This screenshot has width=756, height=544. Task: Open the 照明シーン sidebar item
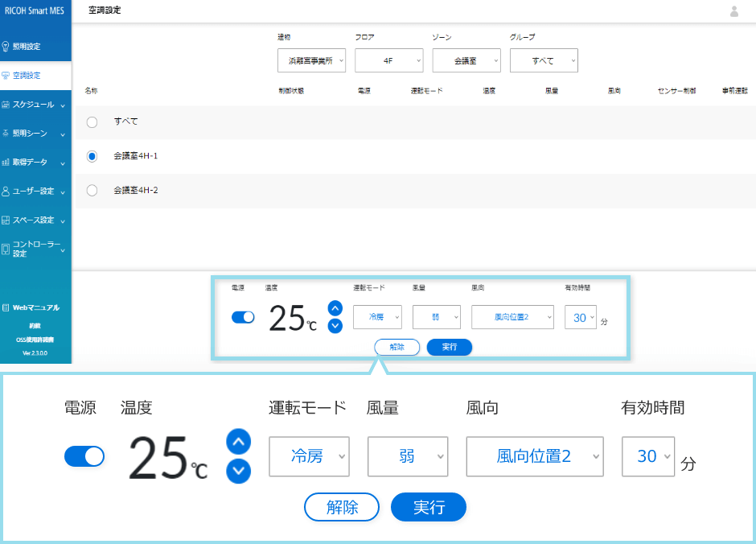(31, 134)
